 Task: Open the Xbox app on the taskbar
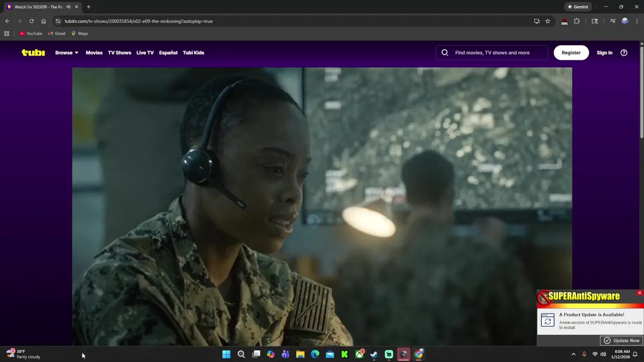pos(359,354)
